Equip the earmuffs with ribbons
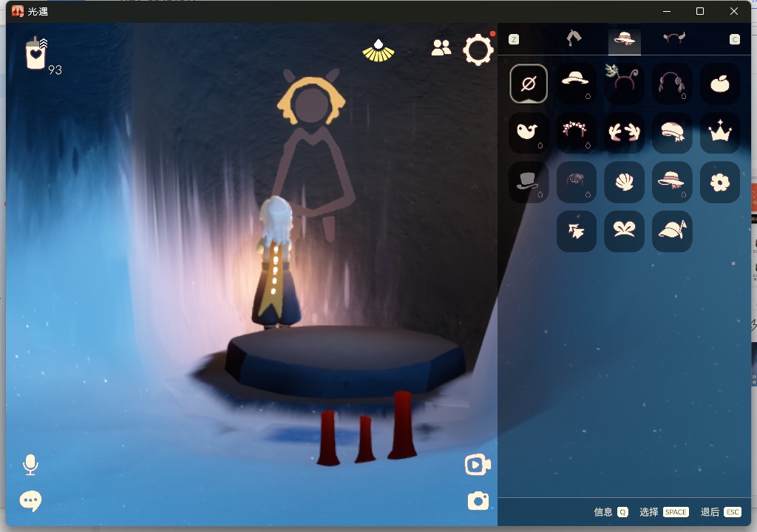757x532 pixels. [x=671, y=83]
